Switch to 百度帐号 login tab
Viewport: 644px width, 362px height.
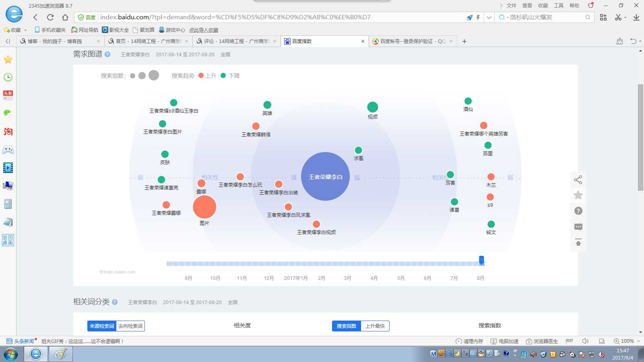(x=413, y=41)
